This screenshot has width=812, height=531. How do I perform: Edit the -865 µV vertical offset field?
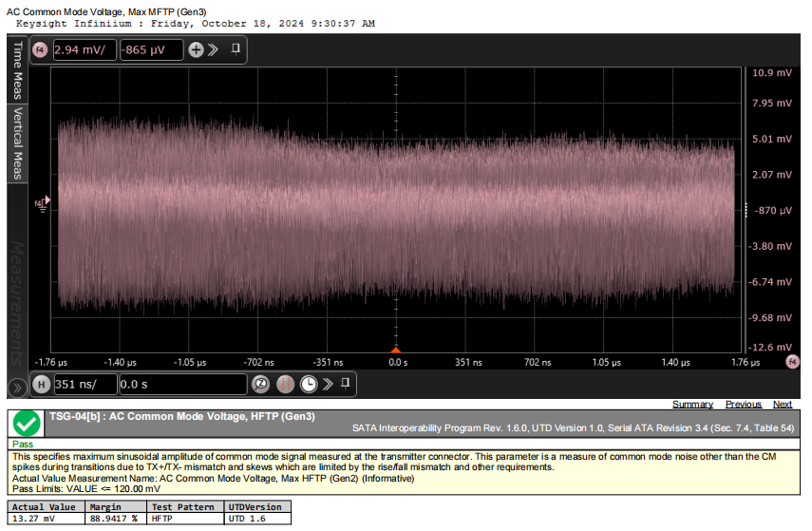pos(152,50)
